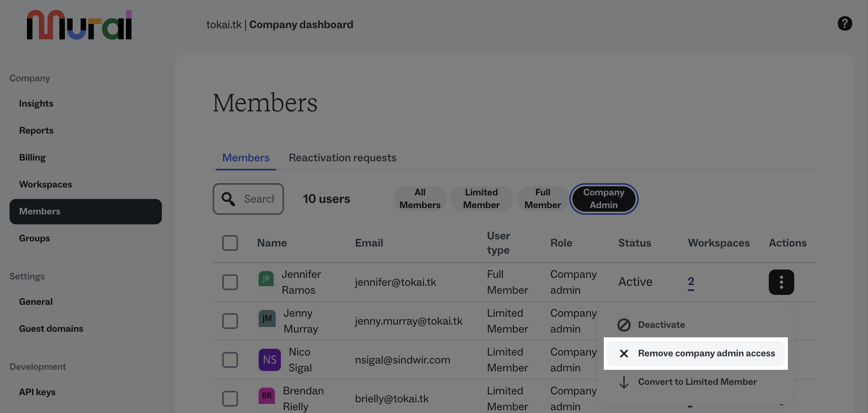Open API keys page

tap(37, 392)
